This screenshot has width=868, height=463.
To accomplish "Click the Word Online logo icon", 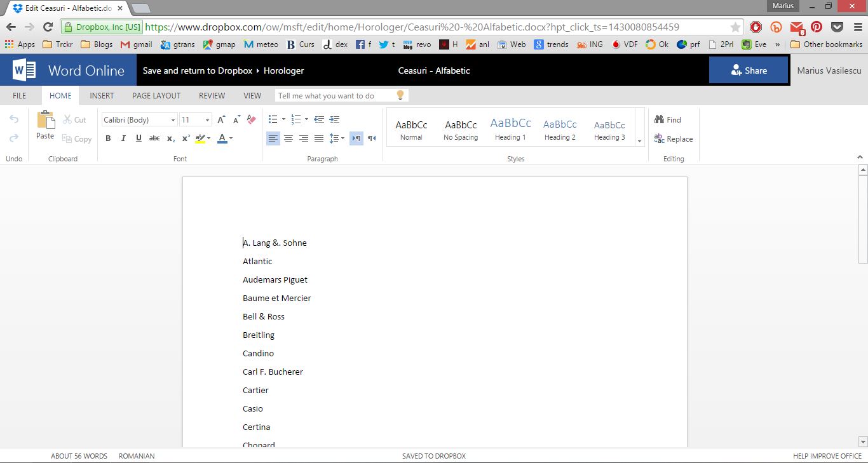I will (x=24, y=70).
